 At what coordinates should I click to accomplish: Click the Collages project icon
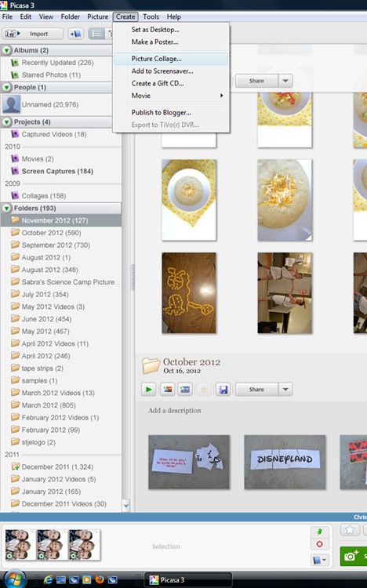[x=15, y=196]
